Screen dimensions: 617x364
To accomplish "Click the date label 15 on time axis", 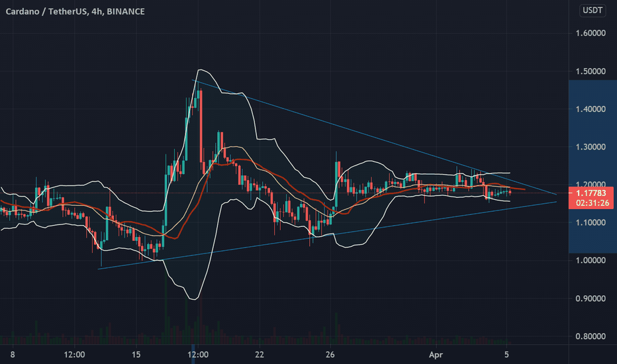I will pos(136,355).
